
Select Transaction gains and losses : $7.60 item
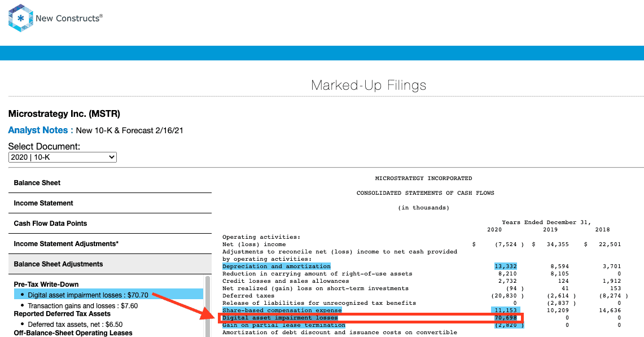82,306
